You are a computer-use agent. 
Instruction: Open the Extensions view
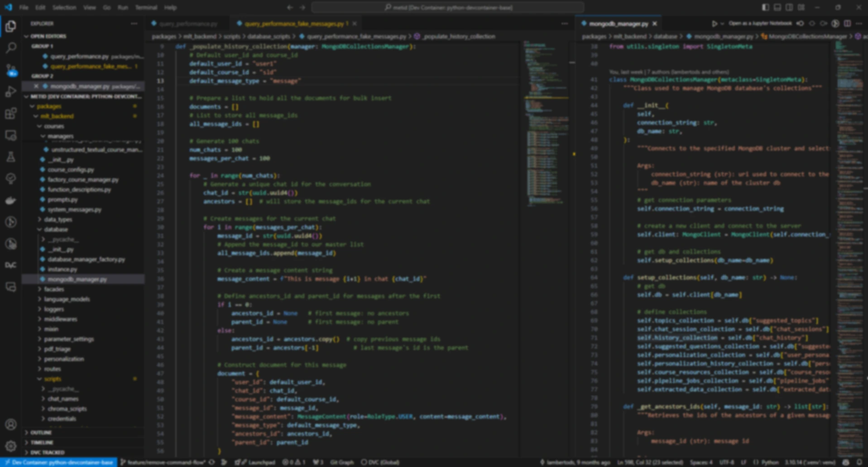11,113
